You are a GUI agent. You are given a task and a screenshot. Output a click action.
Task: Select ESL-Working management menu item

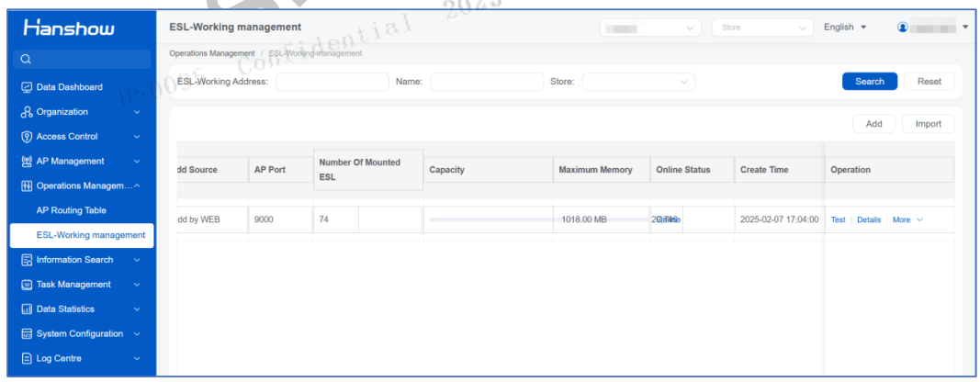click(82, 236)
